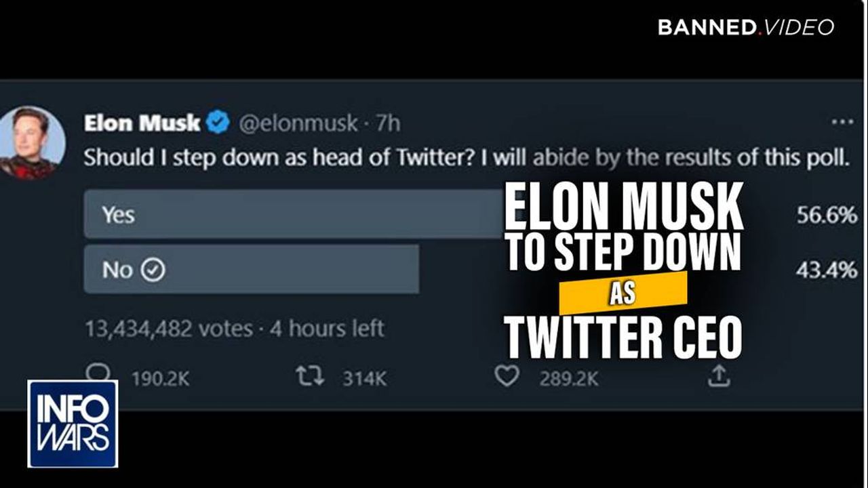
Task: Like the tweet with the heart icon
Action: point(507,378)
